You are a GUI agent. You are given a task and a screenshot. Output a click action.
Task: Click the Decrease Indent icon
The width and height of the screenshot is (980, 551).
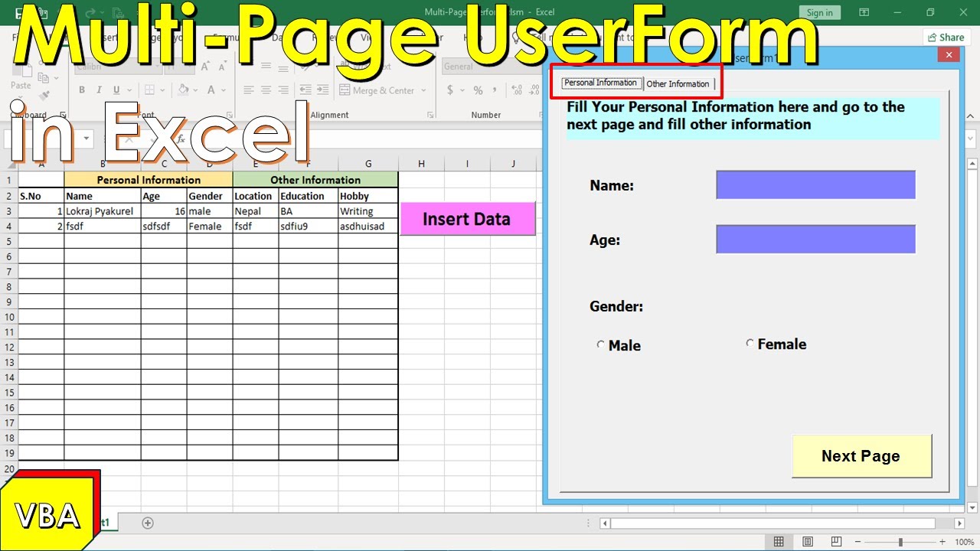(306, 90)
